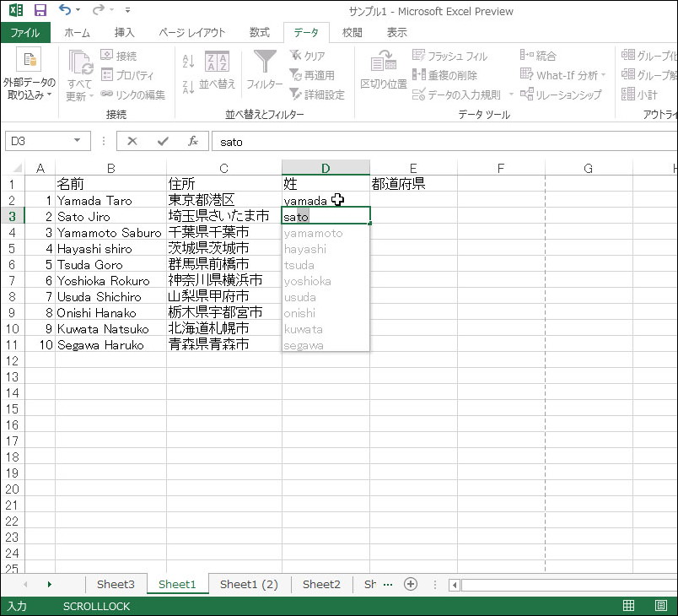Add a new sheet with plus button
The image size is (678, 616).
click(x=411, y=584)
